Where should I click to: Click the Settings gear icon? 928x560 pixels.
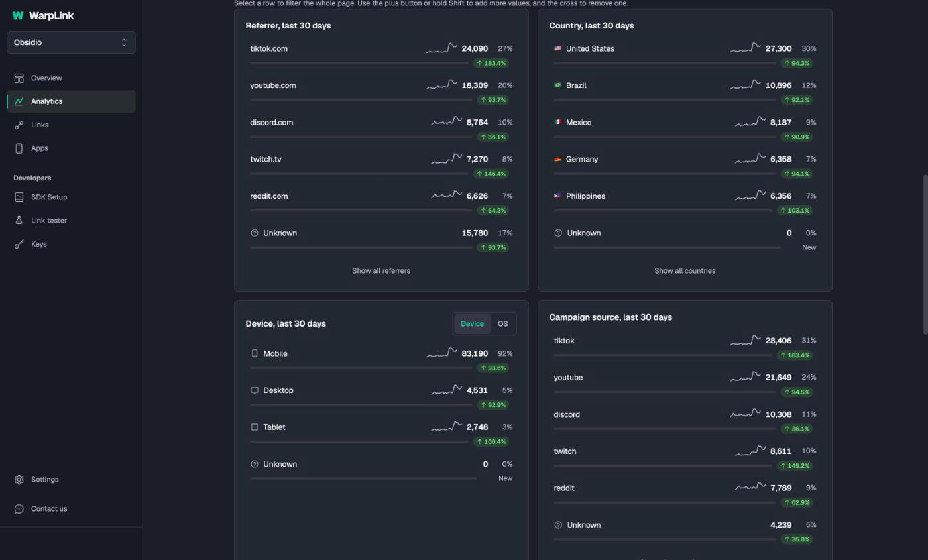19,480
